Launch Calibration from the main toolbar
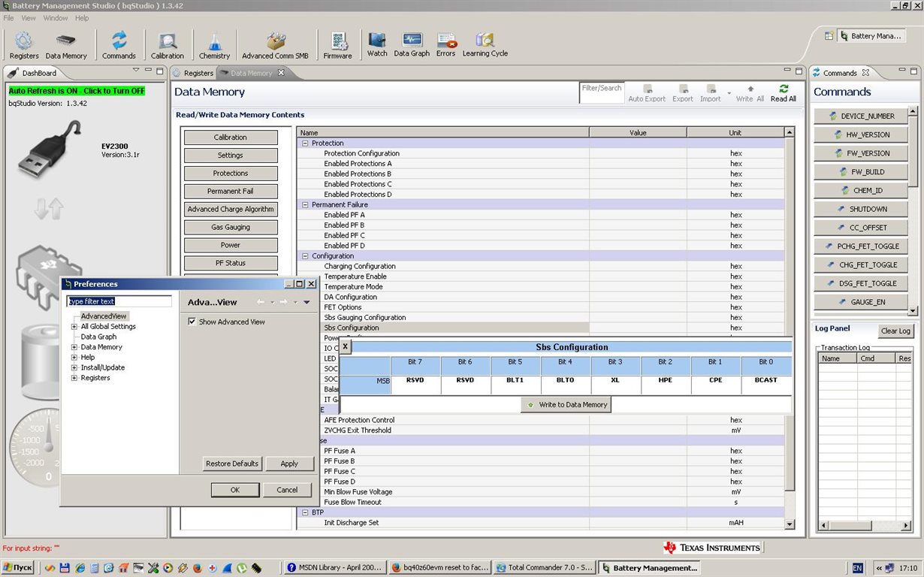This screenshot has height=577, width=924. 167,45
